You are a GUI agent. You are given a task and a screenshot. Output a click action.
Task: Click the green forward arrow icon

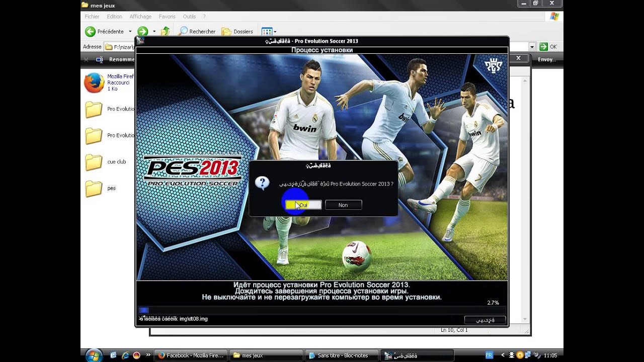(143, 31)
